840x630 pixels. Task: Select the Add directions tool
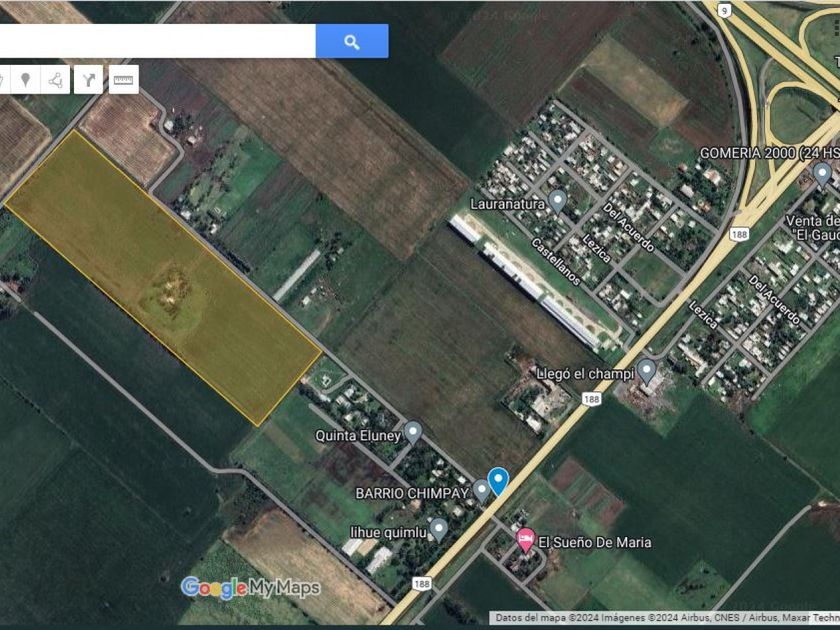88,80
